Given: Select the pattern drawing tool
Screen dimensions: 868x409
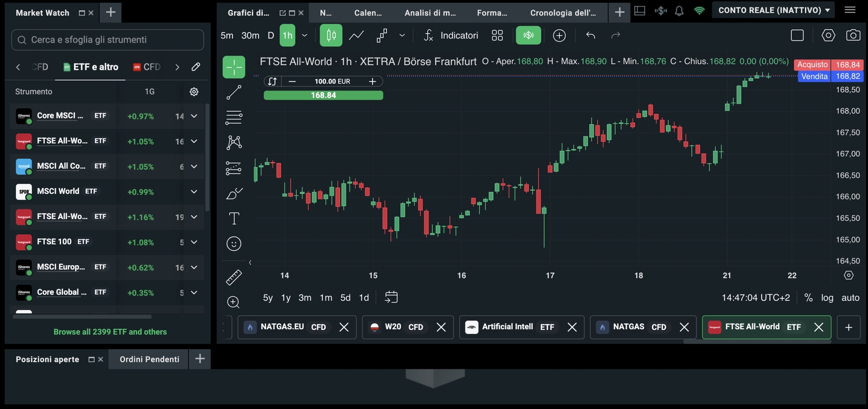Looking at the screenshot, I should point(234,143).
